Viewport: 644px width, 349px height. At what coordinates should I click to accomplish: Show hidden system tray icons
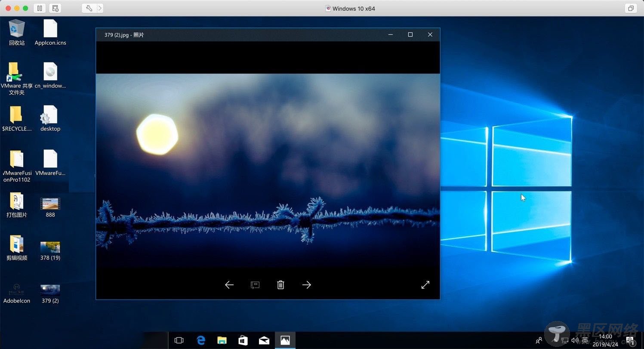(554, 340)
